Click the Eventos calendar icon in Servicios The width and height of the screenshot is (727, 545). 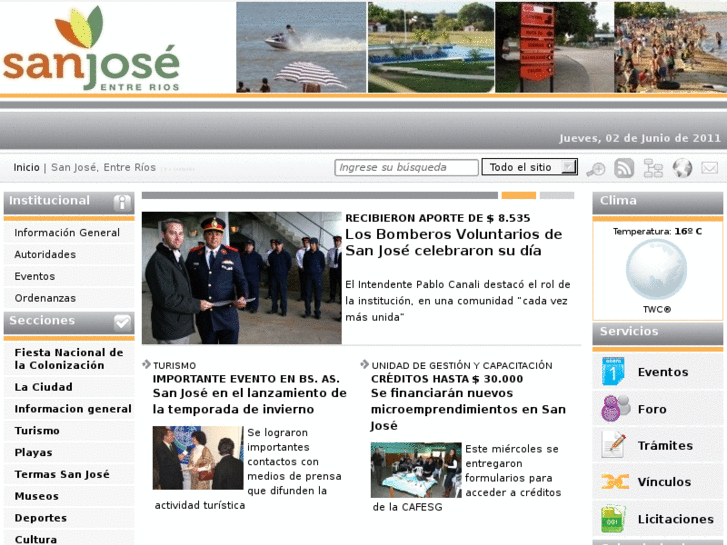613,372
